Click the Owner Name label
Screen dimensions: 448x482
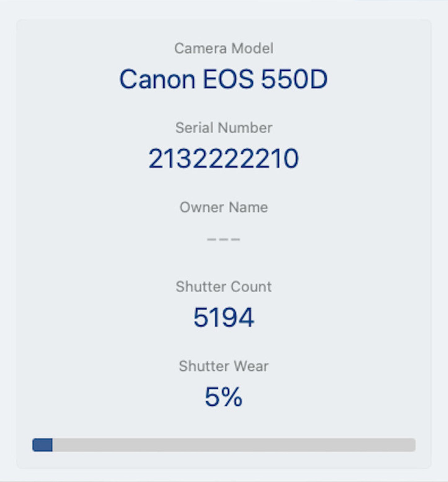224,207
